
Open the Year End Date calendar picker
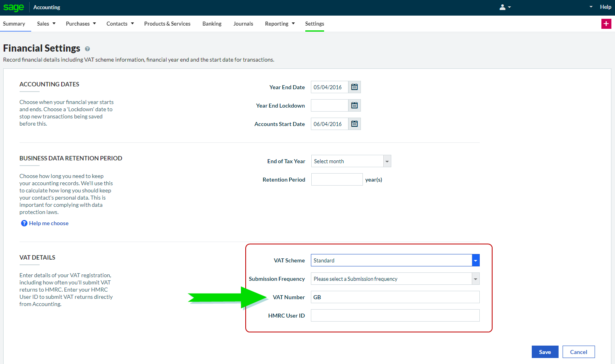click(354, 87)
